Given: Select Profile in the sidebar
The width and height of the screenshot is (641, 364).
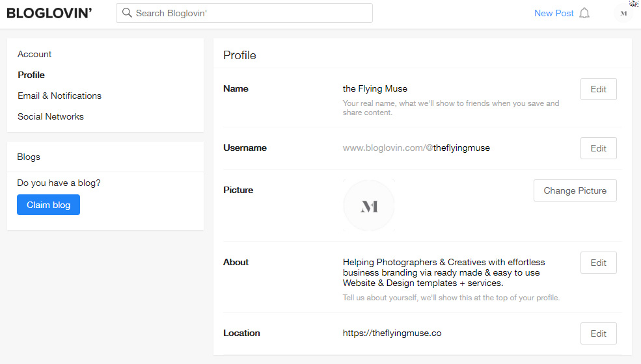Looking at the screenshot, I should [31, 75].
